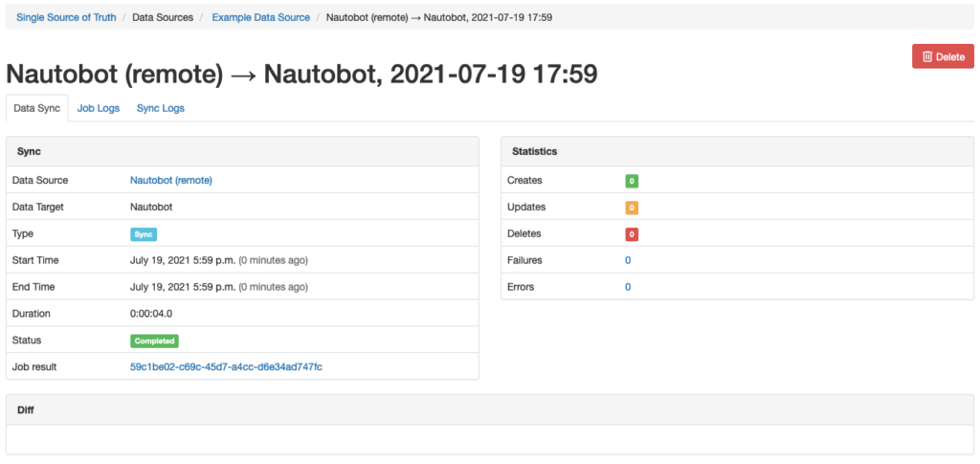980x464 pixels.
Task: Click the Data Sources breadcrumb text
Action: pyautogui.click(x=163, y=17)
